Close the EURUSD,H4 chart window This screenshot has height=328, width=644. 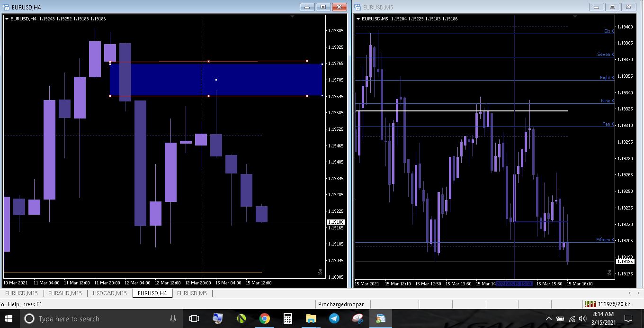click(x=340, y=7)
